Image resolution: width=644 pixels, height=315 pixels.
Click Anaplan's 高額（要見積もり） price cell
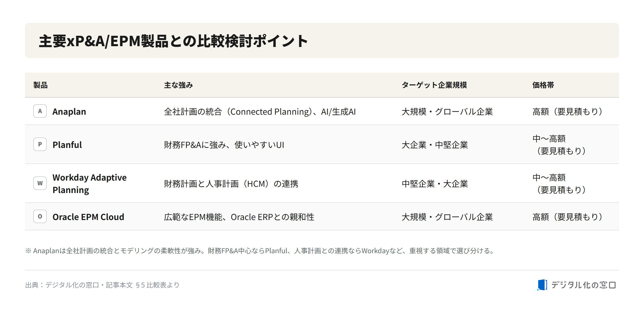(567, 112)
